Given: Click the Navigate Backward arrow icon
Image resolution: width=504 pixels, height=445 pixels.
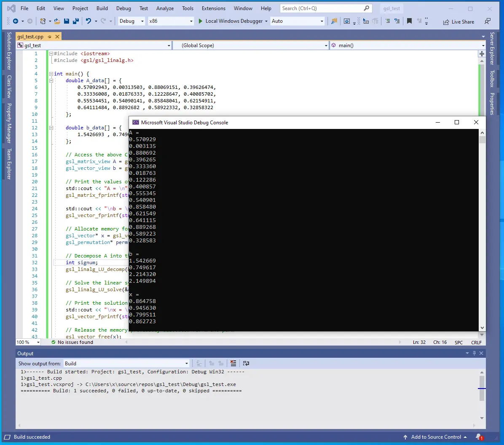Looking at the screenshot, I should (x=16, y=21).
